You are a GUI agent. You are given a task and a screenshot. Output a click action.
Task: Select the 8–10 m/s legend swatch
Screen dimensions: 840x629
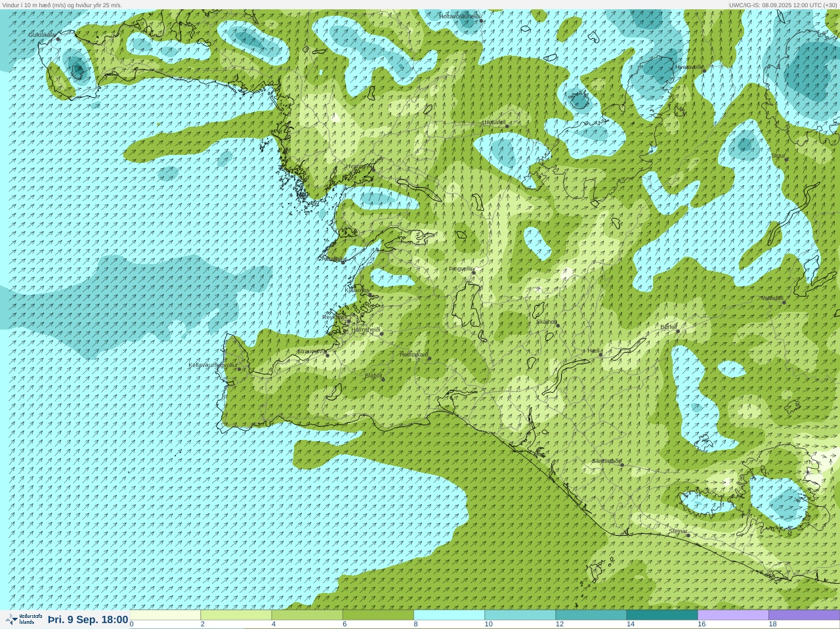(x=450, y=615)
